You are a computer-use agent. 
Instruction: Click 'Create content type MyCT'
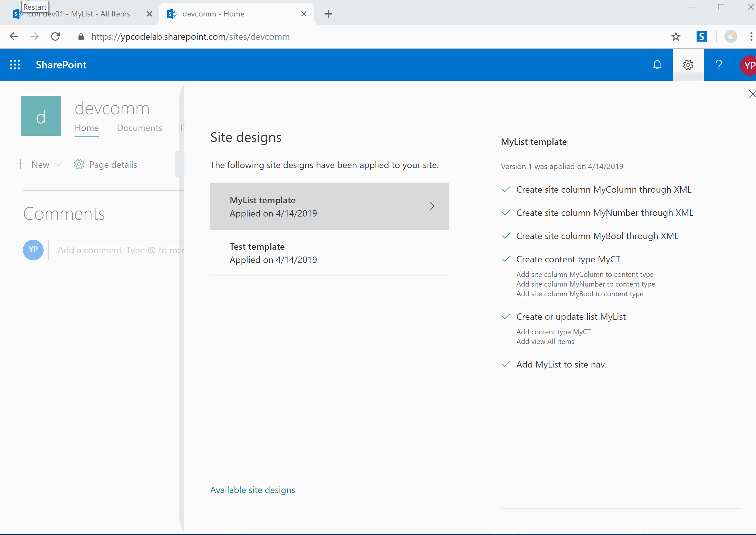click(568, 259)
